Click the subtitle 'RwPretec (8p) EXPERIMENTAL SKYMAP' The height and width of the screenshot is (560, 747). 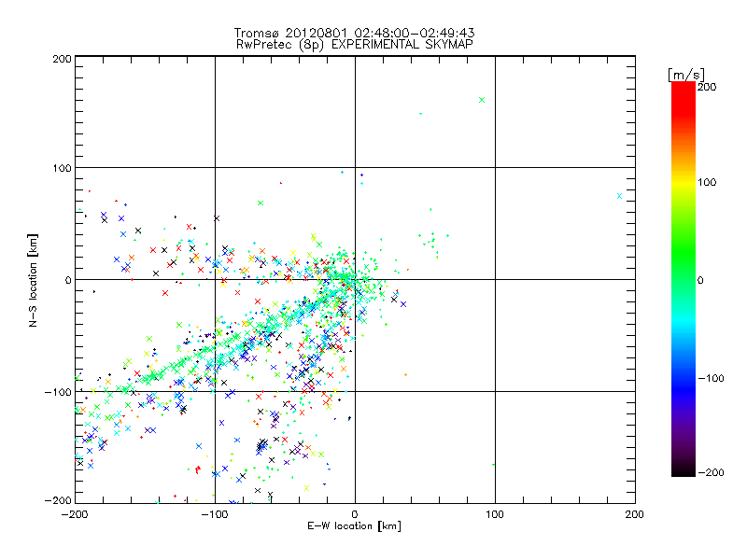pos(354,44)
